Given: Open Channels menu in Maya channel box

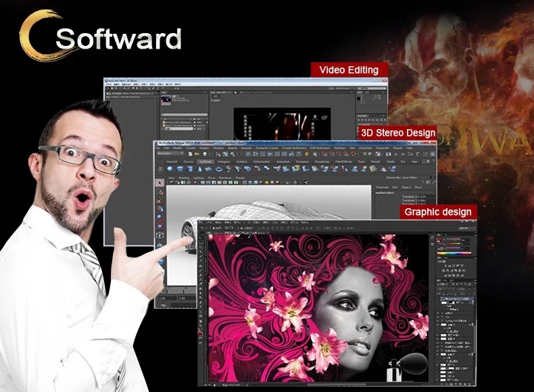Looking at the screenshot, I should coord(382,187).
